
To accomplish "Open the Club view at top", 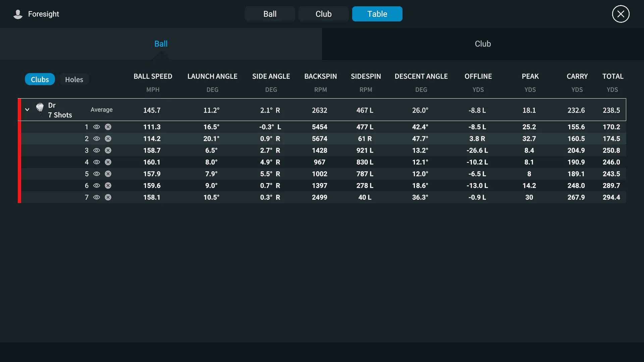I will [x=323, y=14].
